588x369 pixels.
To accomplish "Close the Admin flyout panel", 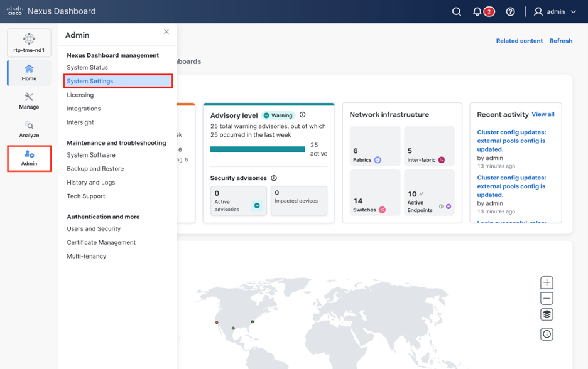I will click(x=166, y=32).
